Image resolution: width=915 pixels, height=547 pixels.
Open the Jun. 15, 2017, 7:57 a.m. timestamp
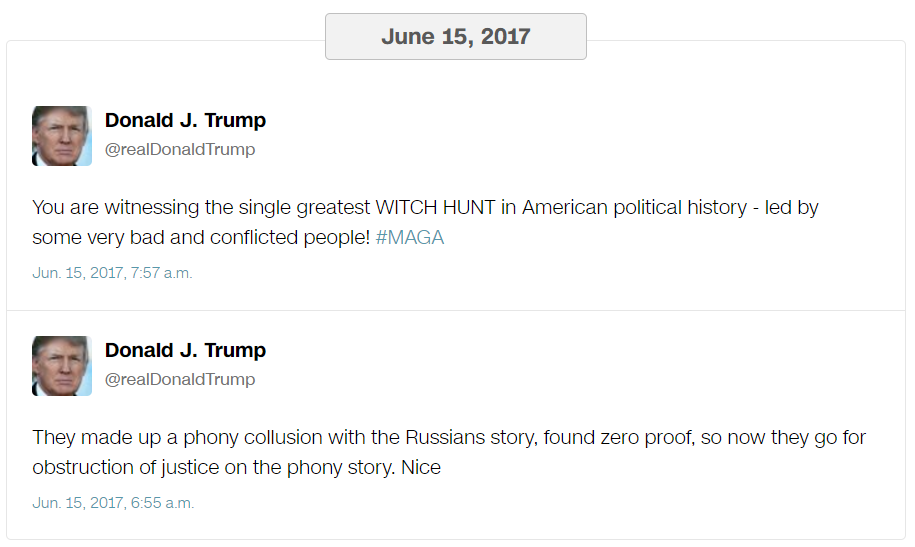click(112, 273)
